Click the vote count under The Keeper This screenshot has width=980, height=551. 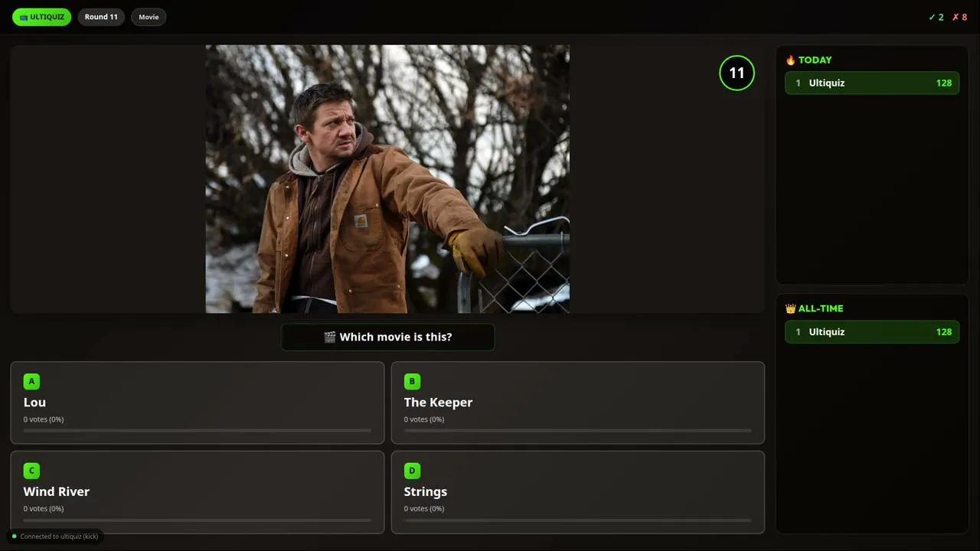tap(424, 419)
